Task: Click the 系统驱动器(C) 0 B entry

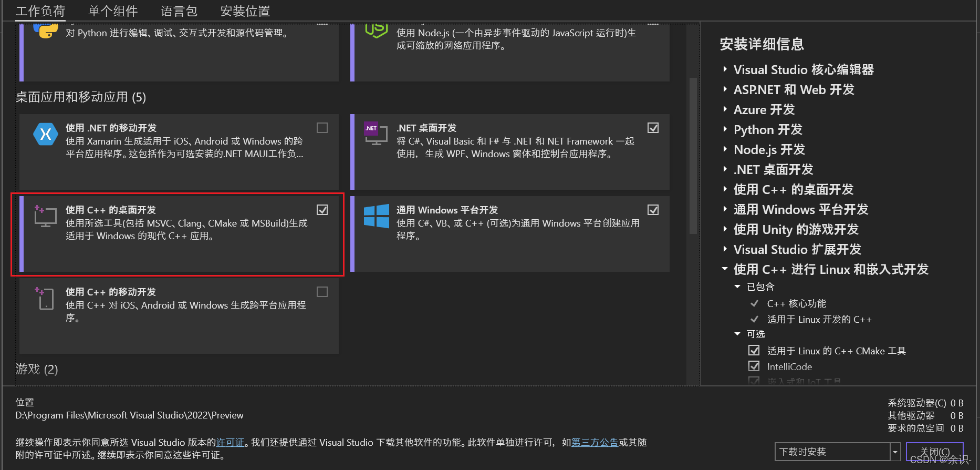Action: 925,403
